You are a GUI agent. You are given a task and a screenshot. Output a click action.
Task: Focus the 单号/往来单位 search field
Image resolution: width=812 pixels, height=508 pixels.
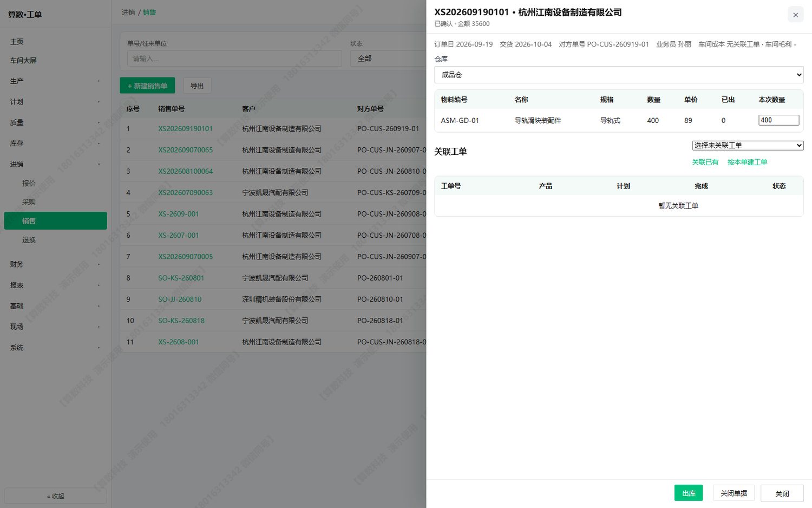click(234, 58)
